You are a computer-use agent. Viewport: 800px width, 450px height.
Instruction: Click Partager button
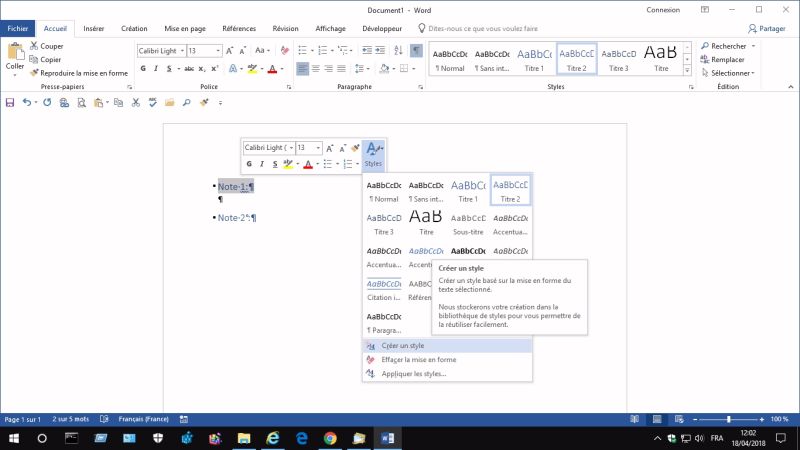767,29
